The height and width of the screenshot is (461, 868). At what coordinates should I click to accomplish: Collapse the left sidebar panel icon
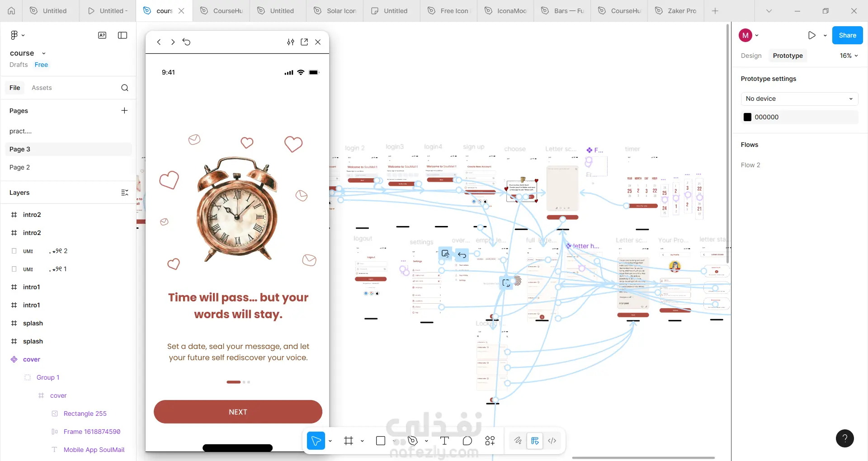coord(123,35)
